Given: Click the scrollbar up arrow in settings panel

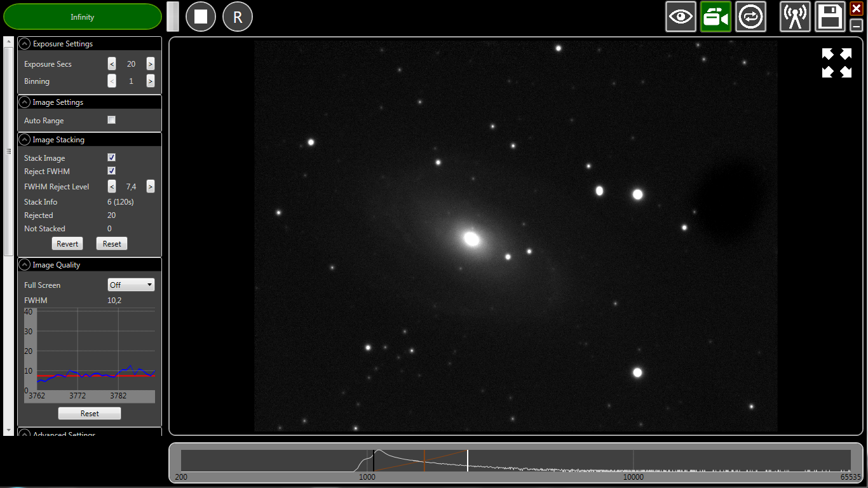Looking at the screenshot, I should click(x=8, y=41).
